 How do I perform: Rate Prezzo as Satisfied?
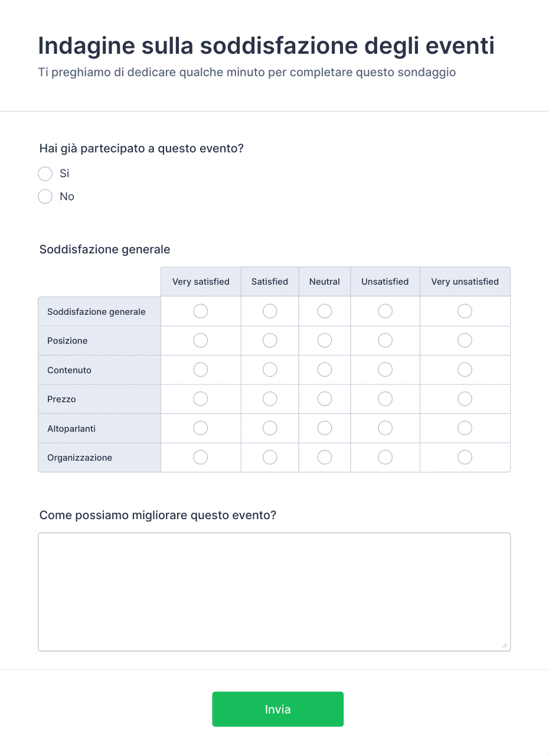click(x=270, y=399)
